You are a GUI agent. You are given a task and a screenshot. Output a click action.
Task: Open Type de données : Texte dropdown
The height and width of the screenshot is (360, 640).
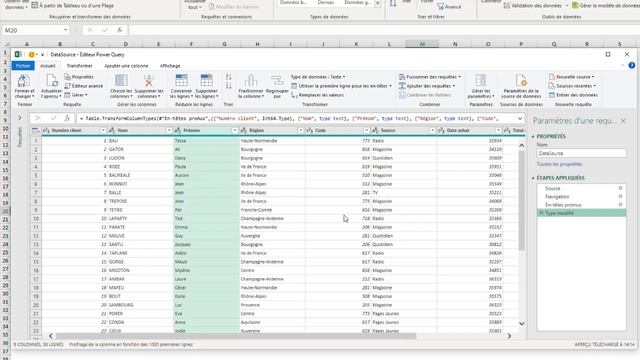pos(318,77)
